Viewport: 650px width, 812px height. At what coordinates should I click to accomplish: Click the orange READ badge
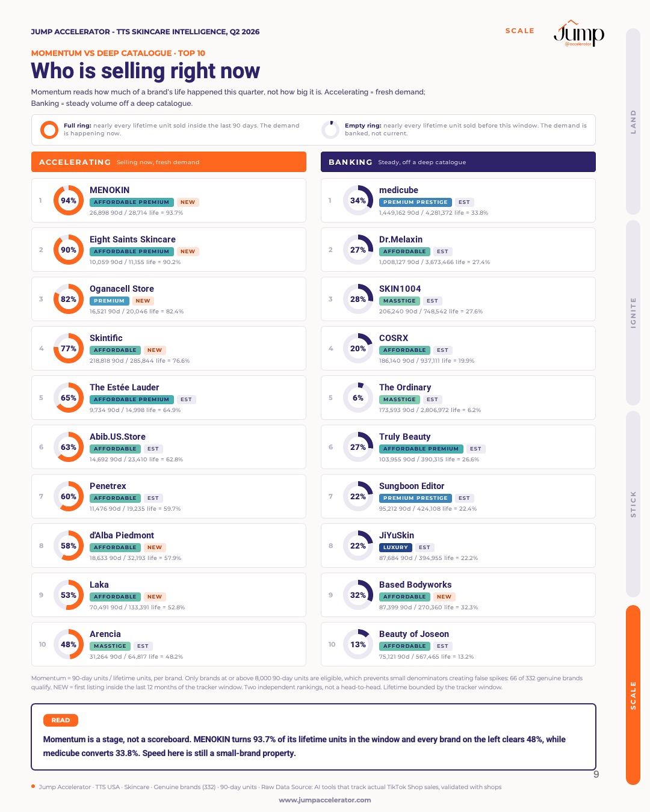pyautogui.click(x=61, y=720)
